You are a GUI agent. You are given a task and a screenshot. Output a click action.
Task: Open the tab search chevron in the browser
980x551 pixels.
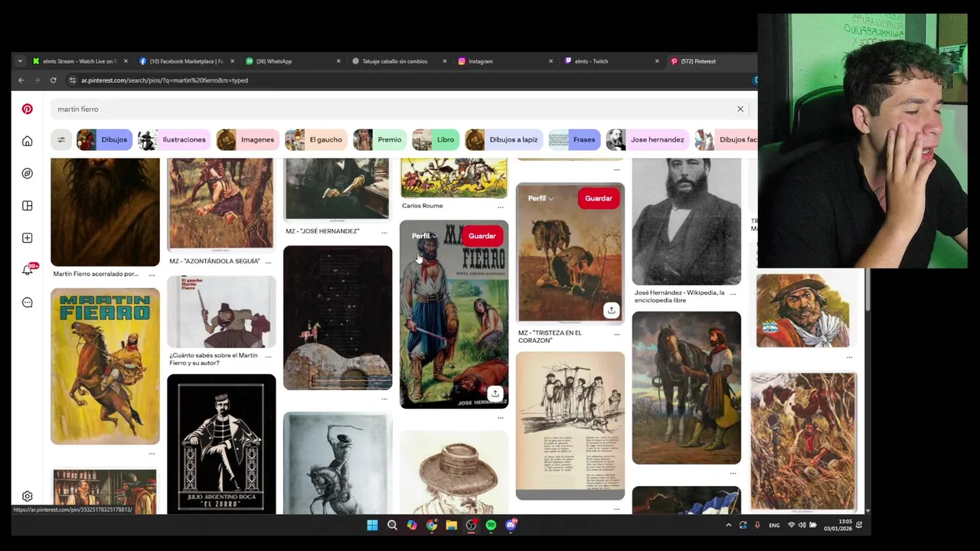pos(20,61)
